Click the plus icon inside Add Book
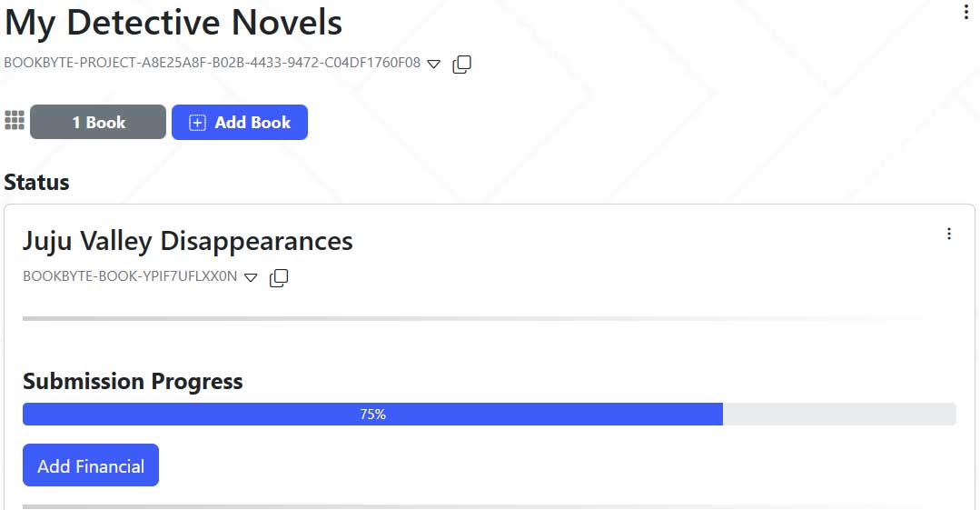The height and width of the screenshot is (510, 980). pyautogui.click(x=197, y=123)
